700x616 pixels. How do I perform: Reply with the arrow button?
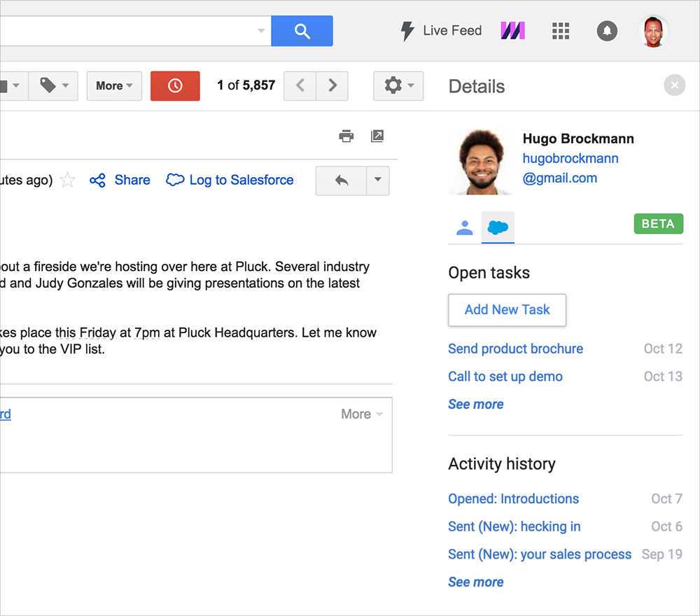342,181
